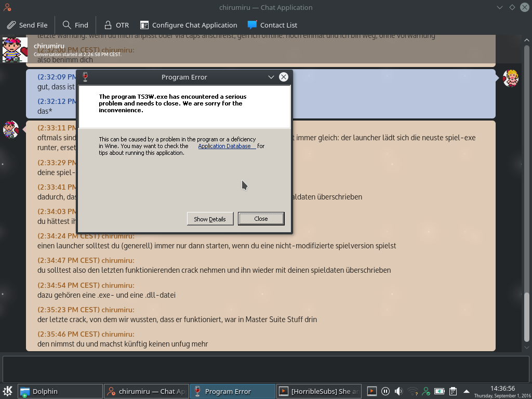
Task: Switch to the chirumiru Chat App taskbar entry
Action: (146, 391)
